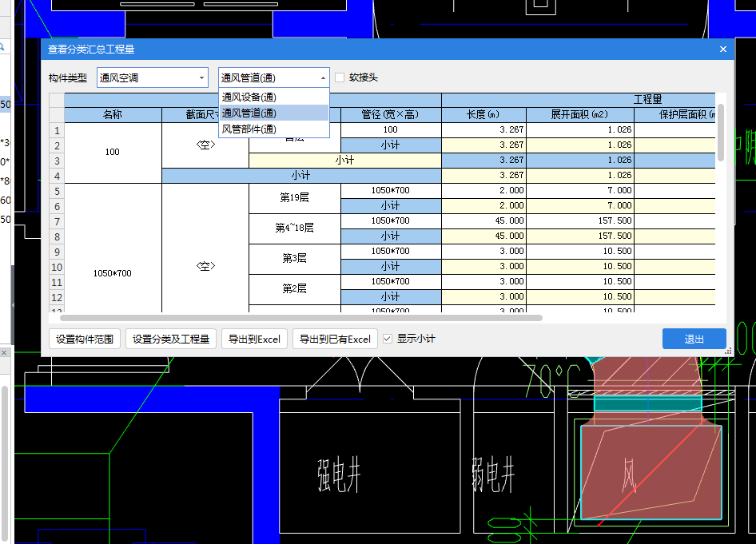Click the dialog resize grip at bottom-right corner
Image resolution: width=756 pixels, height=544 pixels.
(x=728, y=351)
